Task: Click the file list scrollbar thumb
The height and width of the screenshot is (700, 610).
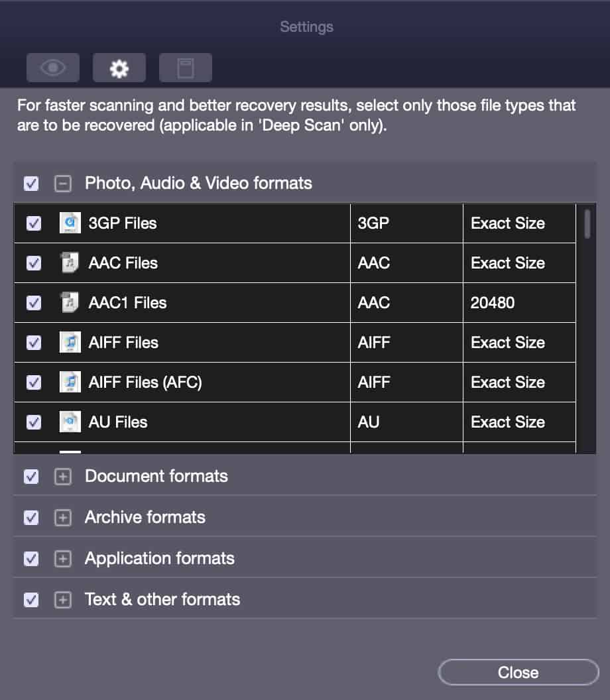Action: (587, 224)
